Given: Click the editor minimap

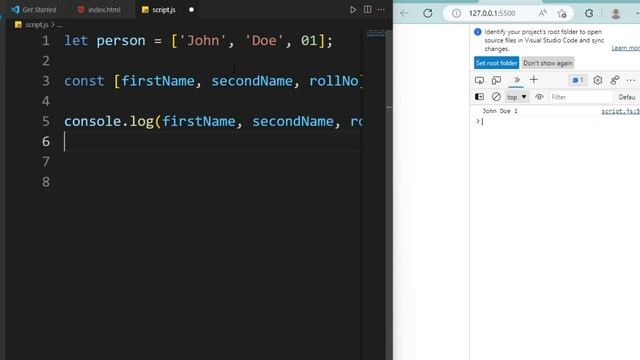Looking at the screenshot, I should pyautogui.click(x=375, y=33).
